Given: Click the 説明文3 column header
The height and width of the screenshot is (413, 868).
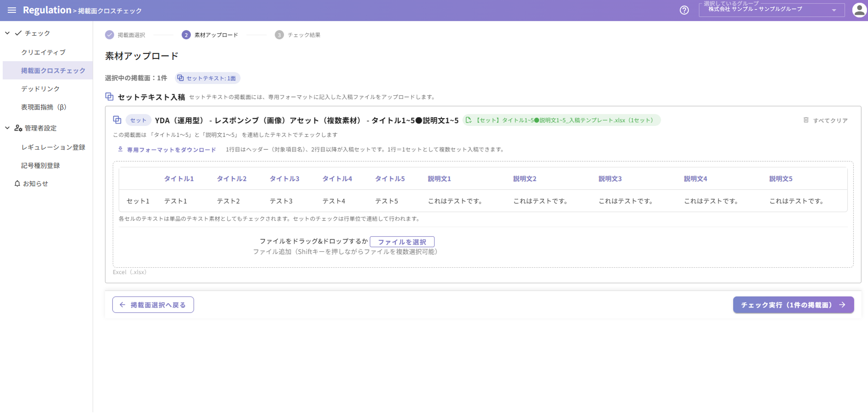Looking at the screenshot, I should pos(610,179).
